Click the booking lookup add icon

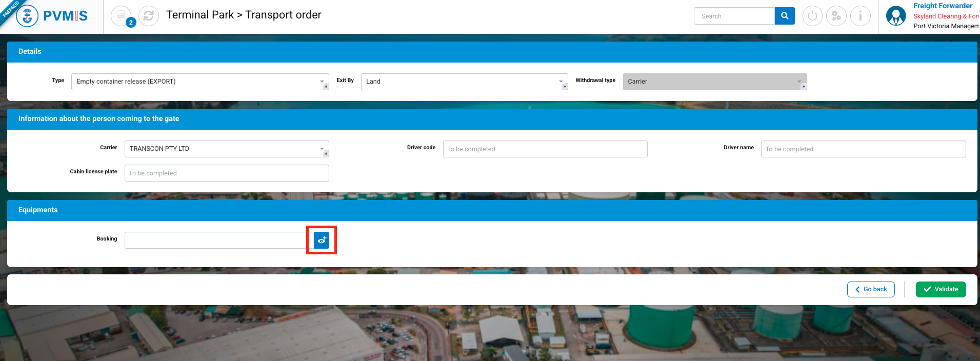pyautogui.click(x=322, y=240)
